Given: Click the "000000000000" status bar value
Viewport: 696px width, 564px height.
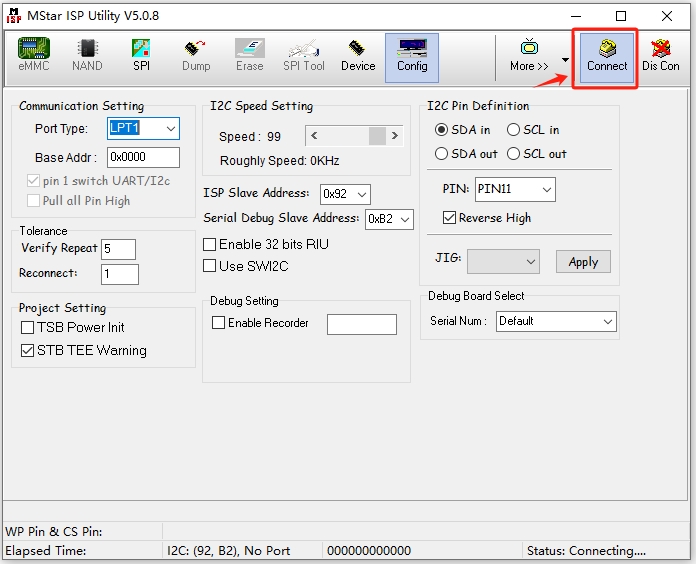Looking at the screenshot, I should click(x=369, y=551).
